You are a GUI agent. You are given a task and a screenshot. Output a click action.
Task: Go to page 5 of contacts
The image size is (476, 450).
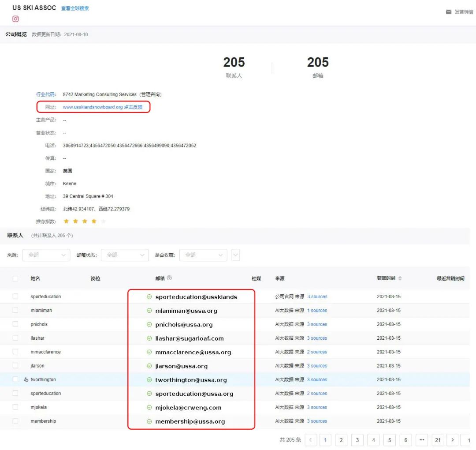point(390,440)
